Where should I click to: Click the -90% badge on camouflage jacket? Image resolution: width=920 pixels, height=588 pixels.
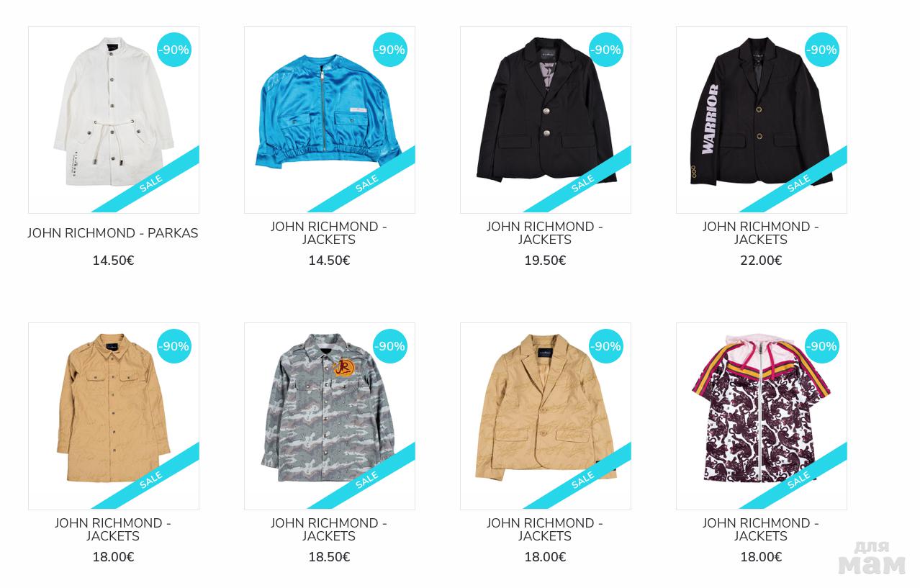tap(390, 346)
